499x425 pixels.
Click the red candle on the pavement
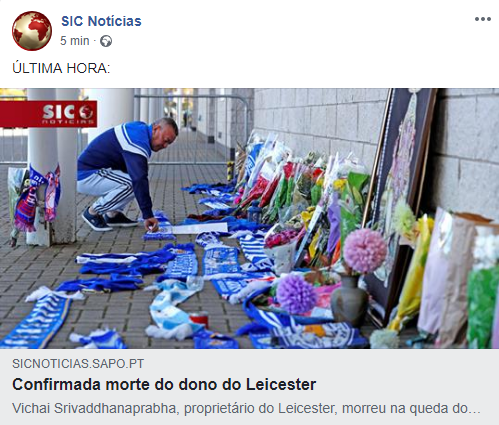(200, 319)
